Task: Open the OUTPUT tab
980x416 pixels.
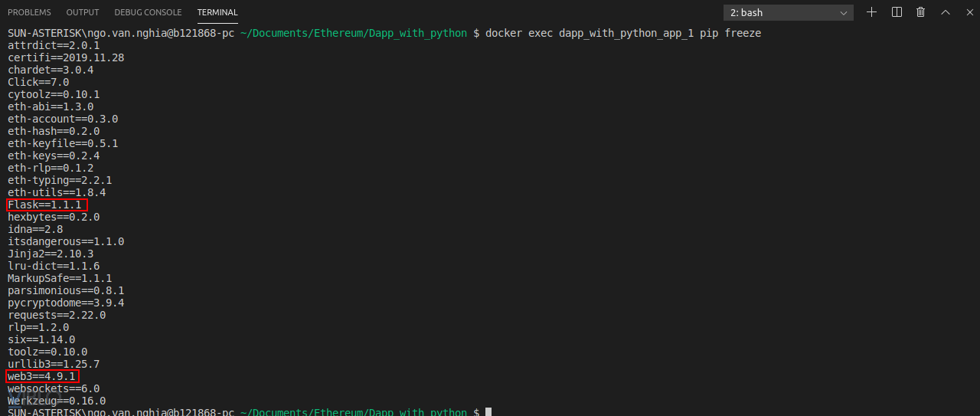Action: [83, 12]
